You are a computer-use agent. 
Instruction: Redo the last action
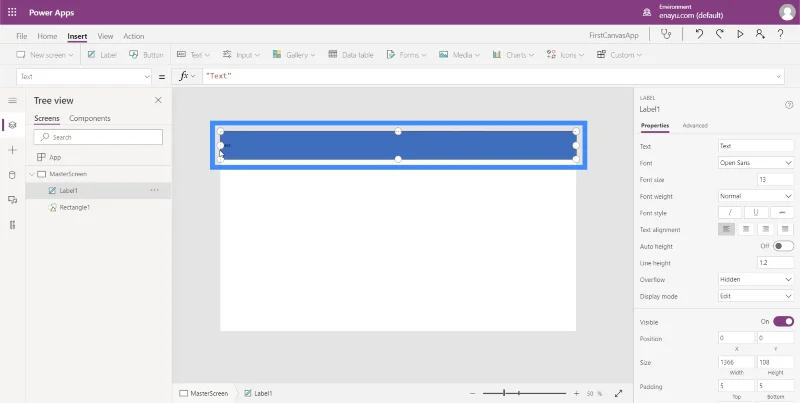tap(719, 34)
